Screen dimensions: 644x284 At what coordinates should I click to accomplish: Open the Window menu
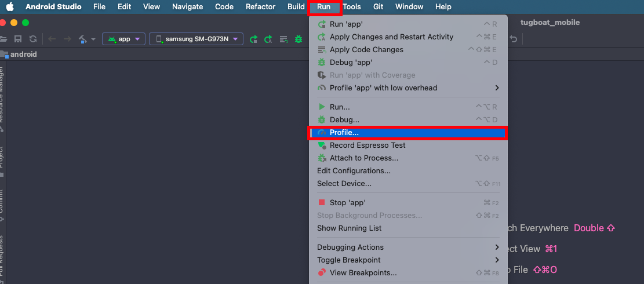409,6
